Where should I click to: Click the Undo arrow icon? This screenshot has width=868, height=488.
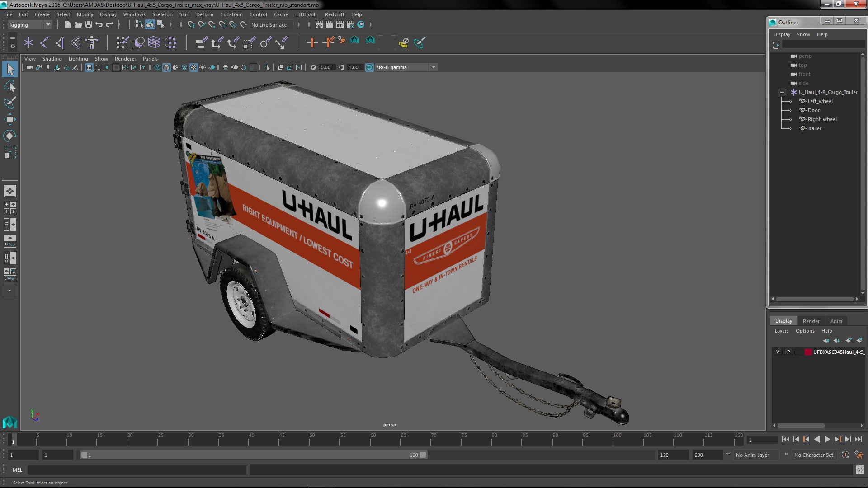click(x=99, y=25)
